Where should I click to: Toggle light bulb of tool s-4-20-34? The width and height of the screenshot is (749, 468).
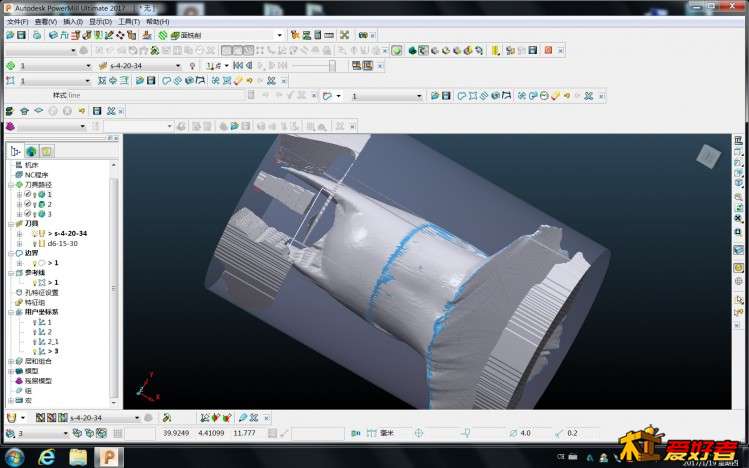pyautogui.click(x=34, y=234)
